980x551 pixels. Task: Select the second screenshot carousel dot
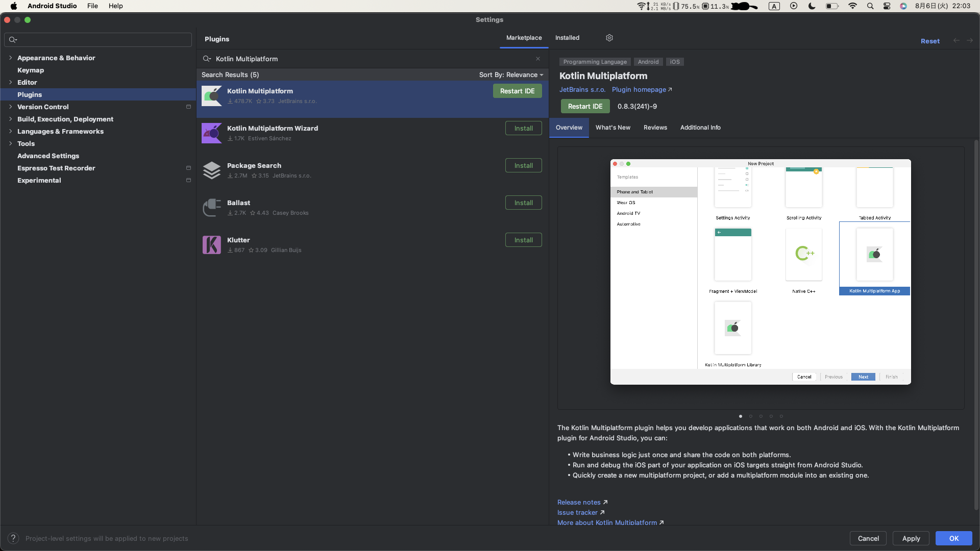pyautogui.click(x=751, y=416)
